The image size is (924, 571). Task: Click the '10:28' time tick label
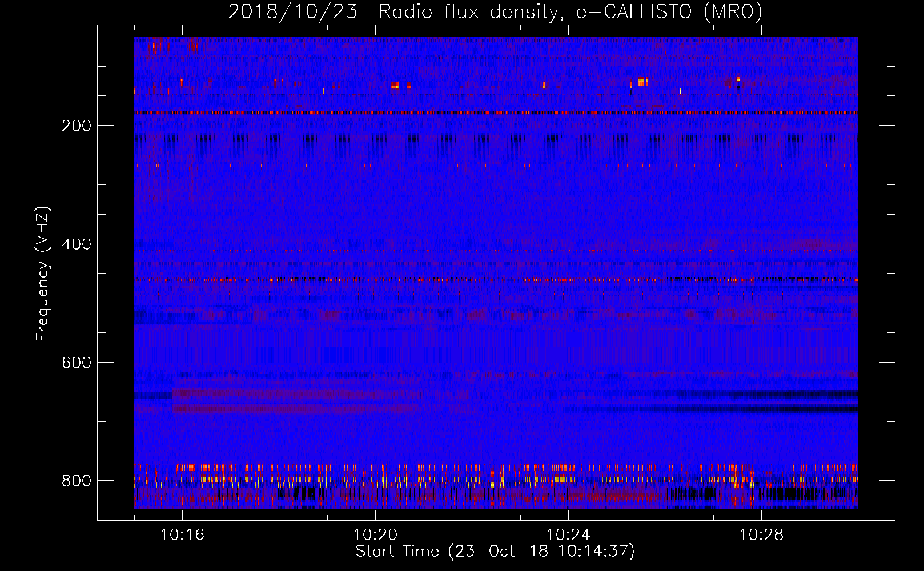click(761, 534)
